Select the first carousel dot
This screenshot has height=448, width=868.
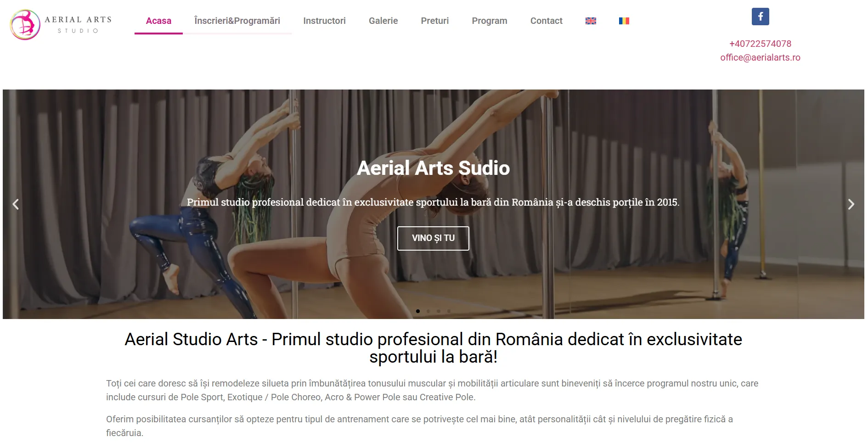click(418, 311)
